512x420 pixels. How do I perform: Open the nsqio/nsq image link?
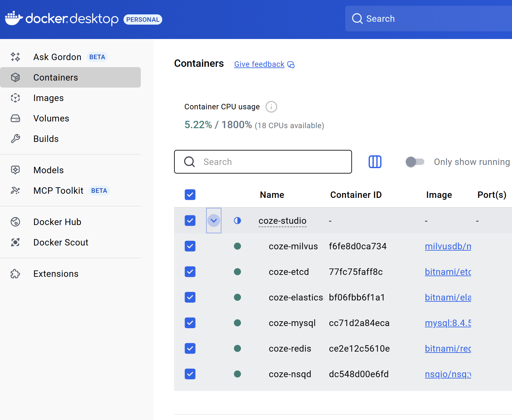coord(448,374)
